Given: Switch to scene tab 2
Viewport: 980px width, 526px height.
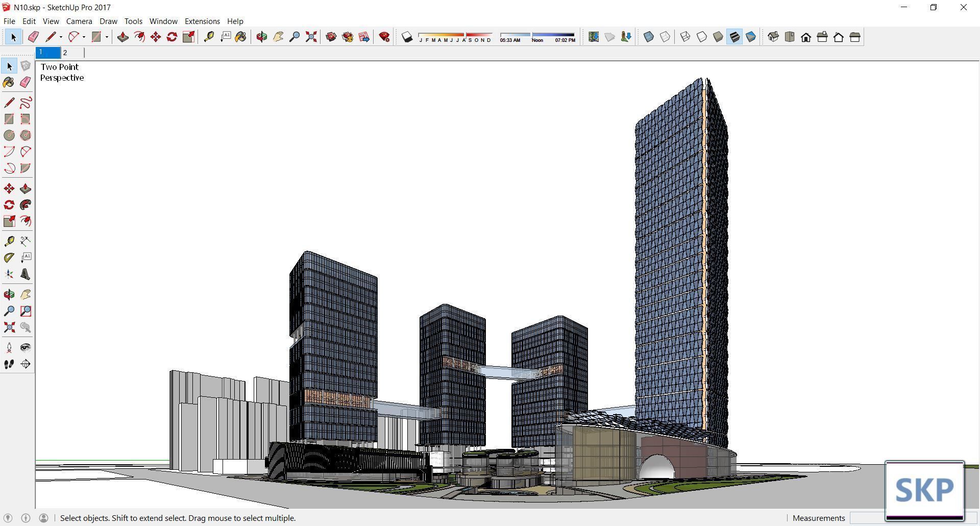Looking at the screenshot, I should coord(72,53).
